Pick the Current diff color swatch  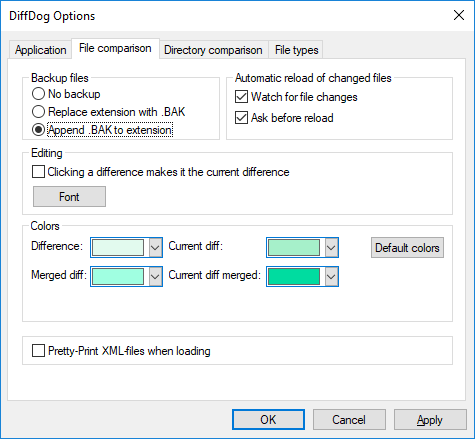tap(294, 248)
